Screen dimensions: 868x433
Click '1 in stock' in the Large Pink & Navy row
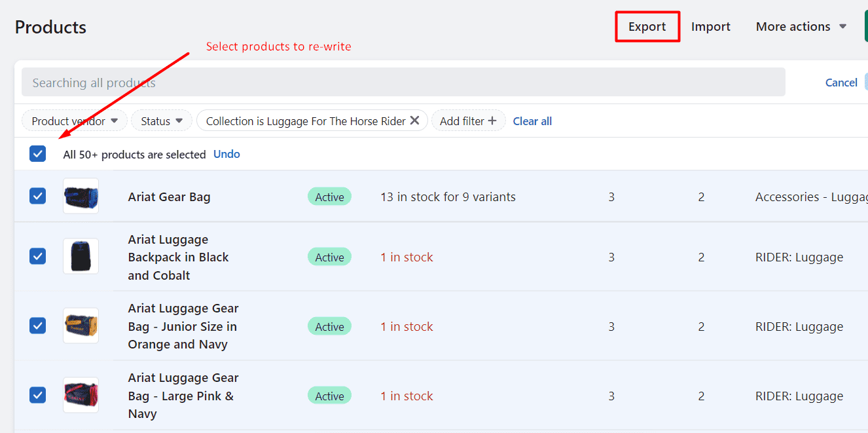[407, 396]
